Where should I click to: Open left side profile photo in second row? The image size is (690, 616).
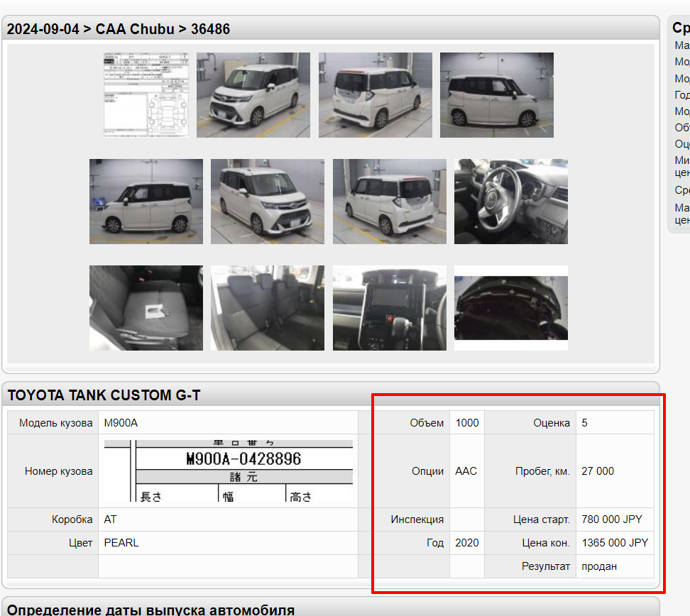[x=146, y=202]
